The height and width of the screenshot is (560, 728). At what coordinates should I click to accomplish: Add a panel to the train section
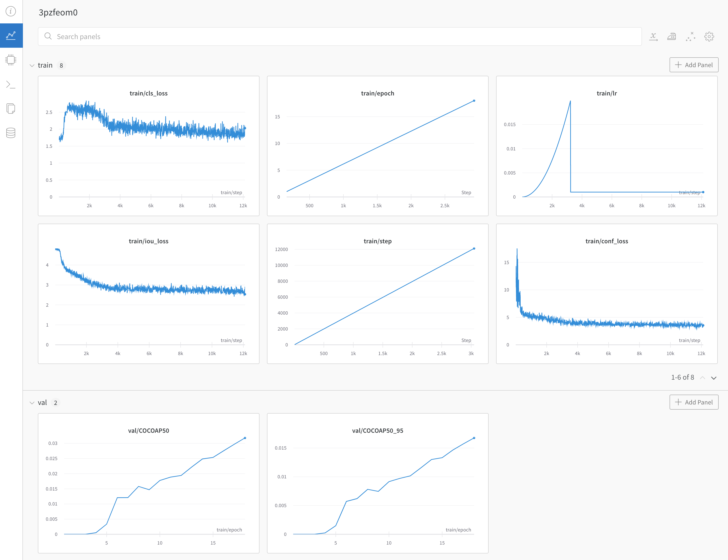[x=694, y=65]
